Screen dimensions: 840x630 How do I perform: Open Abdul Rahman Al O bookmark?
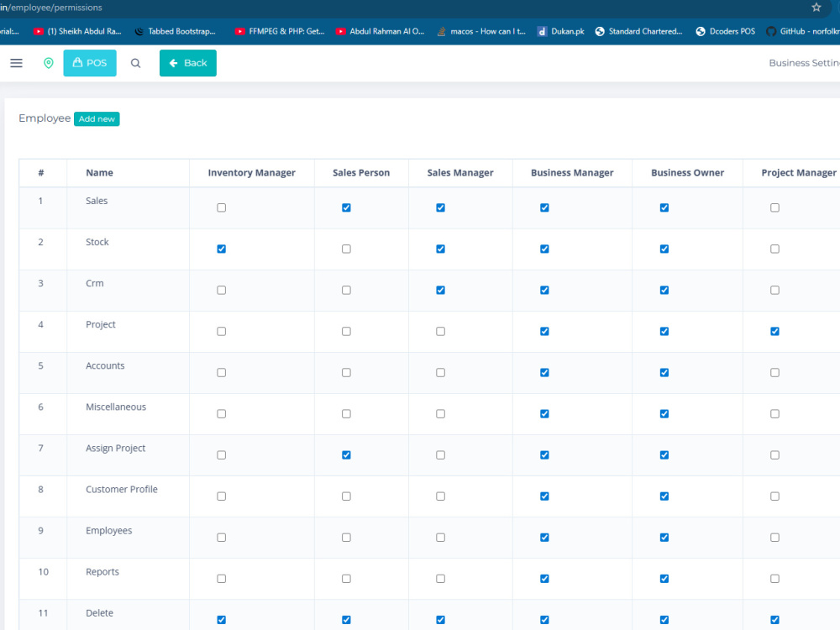click(x=380, y=32)
